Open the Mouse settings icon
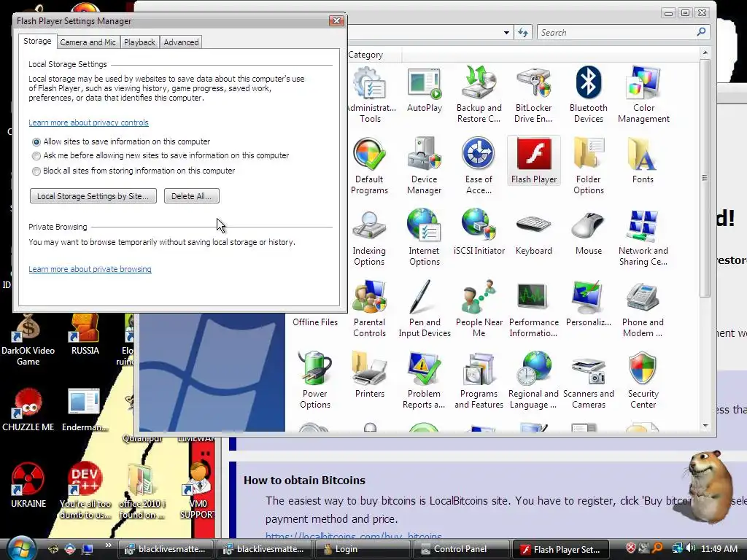The image size is (747, 560). (x=589, y=233)
